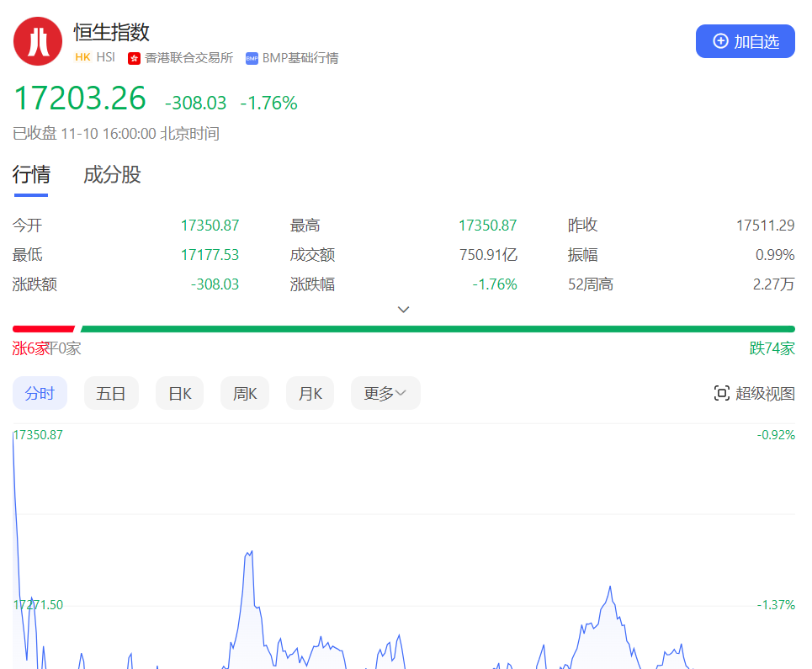Switch to the 成分股 tab
This screenshot has width=812, height=669.
112,175
